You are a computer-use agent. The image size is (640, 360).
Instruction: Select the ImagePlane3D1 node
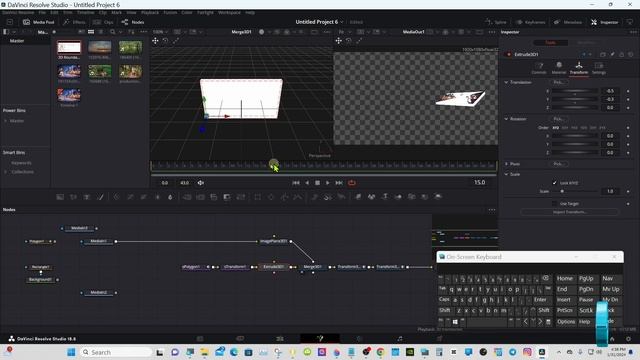pos(274,241)
